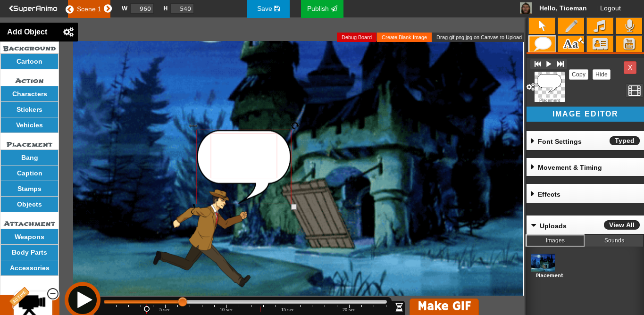Select the arrow pointer tool
This screenshot has width=644, height=315.
click(x=542, y=26)
